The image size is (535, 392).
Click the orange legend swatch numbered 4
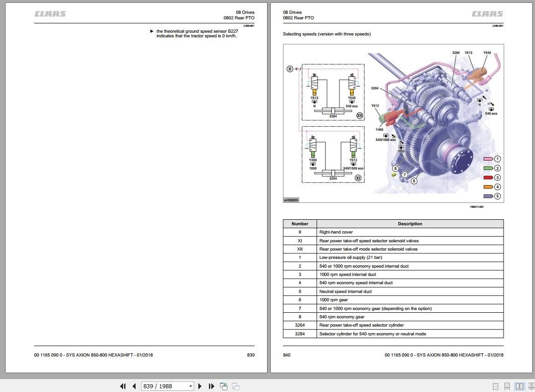[x=488, y=187]
